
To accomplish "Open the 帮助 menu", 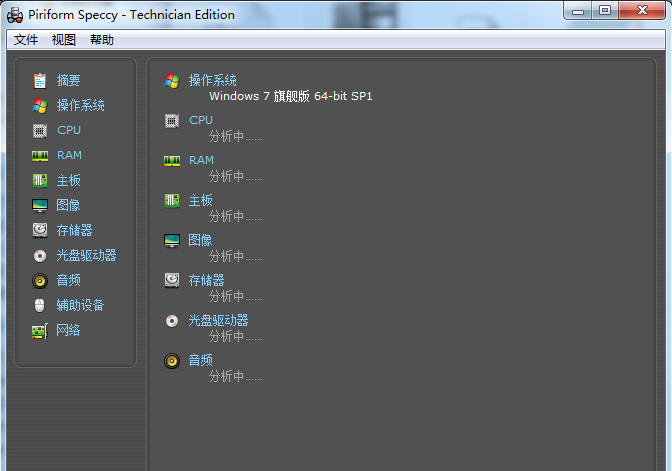I will click(x=102, y=40).
